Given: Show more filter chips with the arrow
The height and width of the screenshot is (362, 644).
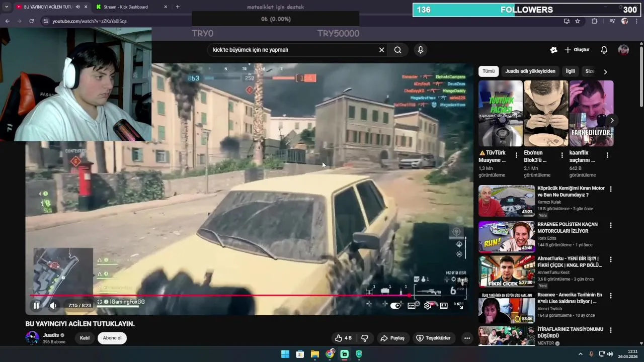Looking at the screenshot, I should [605, 72].
